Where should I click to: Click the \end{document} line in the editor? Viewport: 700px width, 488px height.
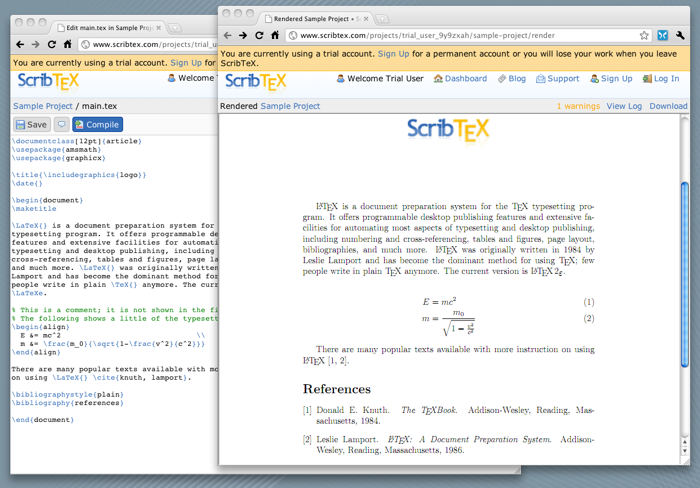43,420
